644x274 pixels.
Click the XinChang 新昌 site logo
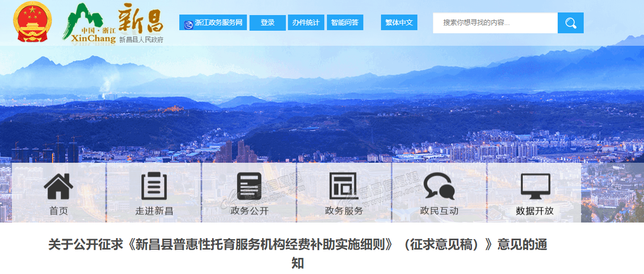(113, 23)
